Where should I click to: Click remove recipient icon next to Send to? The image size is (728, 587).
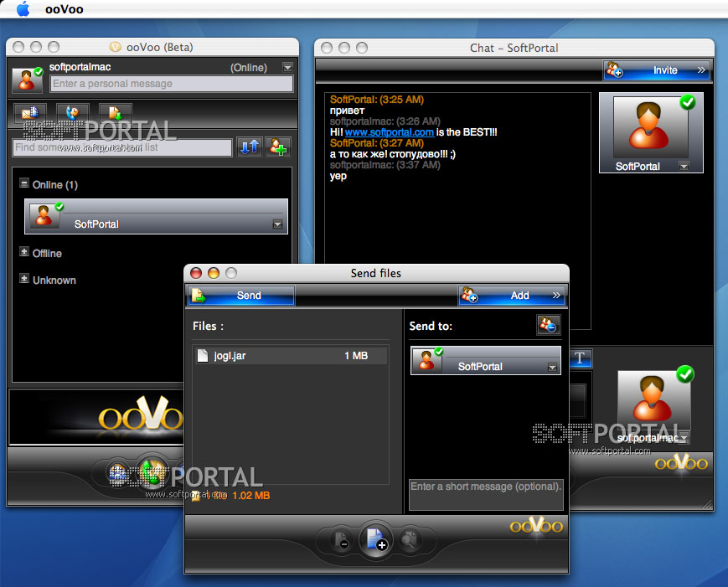(549, 325)
